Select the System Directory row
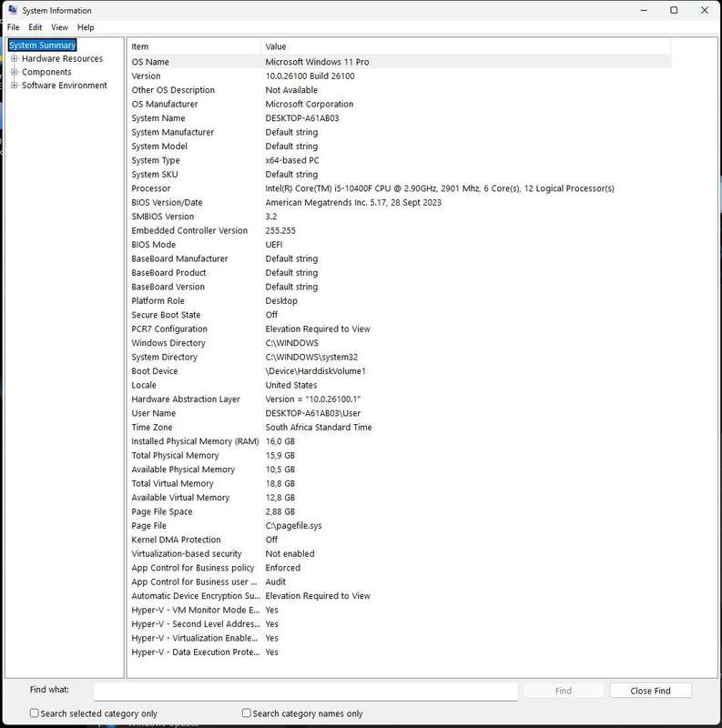The image size is (722, 728). pyautogui.click(x=400, y=357)
